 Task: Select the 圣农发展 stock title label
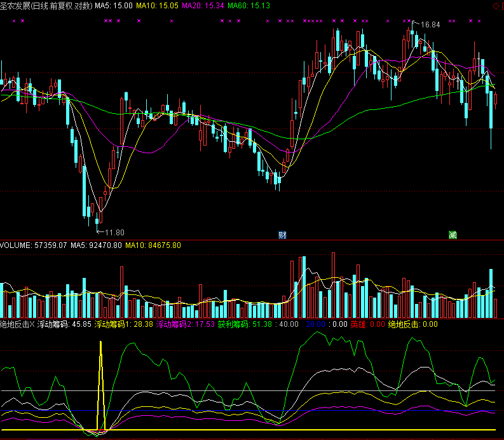point(17,5)
